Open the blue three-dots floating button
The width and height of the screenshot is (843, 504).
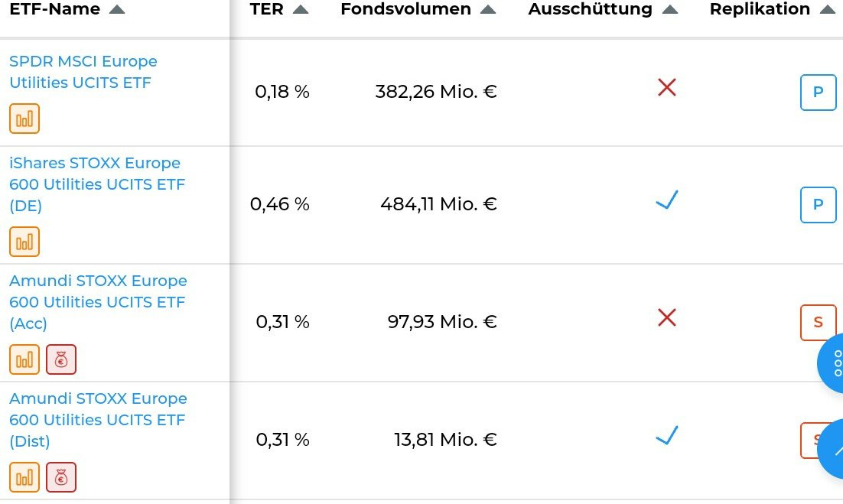(834, 363)
